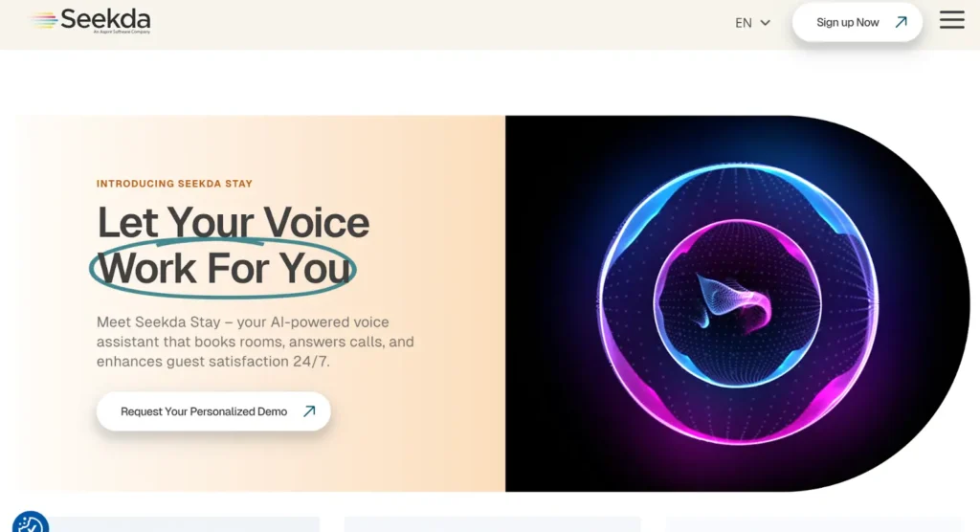Viewport: 980px width, 532px height.
Task: Open the hamburger navigation menu
Action: coord(952,19)
